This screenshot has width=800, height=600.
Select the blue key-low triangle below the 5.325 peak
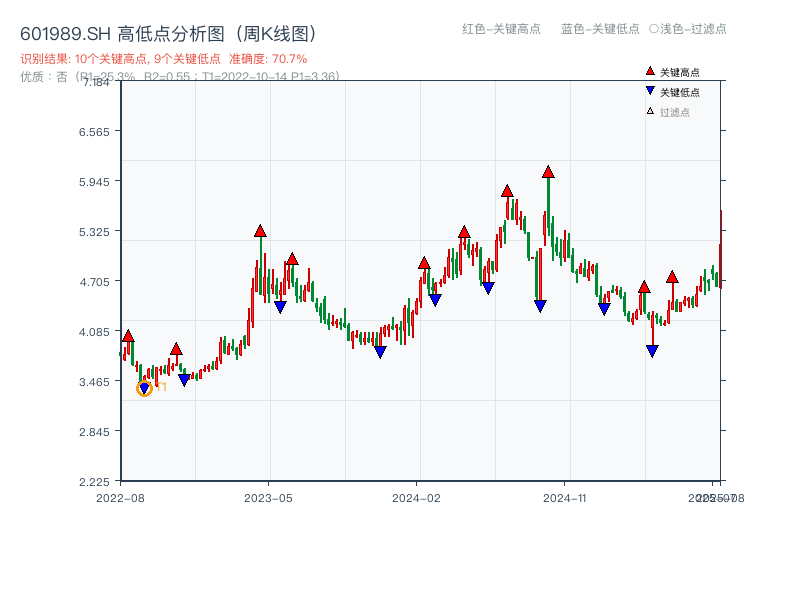tap(279, 308)
